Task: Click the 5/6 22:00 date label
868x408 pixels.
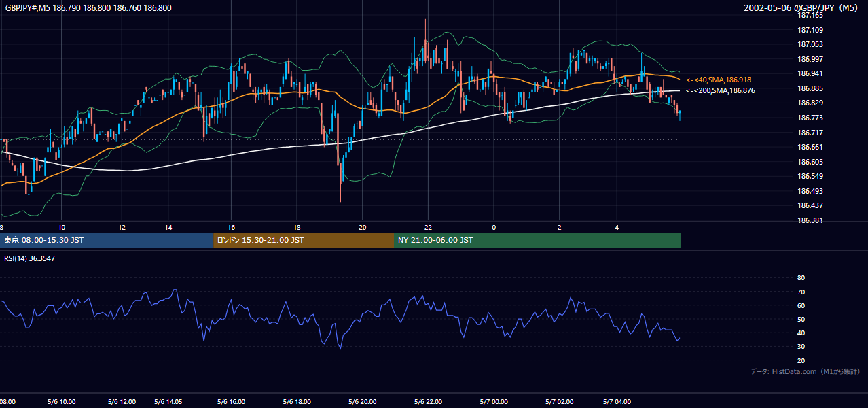Action: [x=428, y=402]
